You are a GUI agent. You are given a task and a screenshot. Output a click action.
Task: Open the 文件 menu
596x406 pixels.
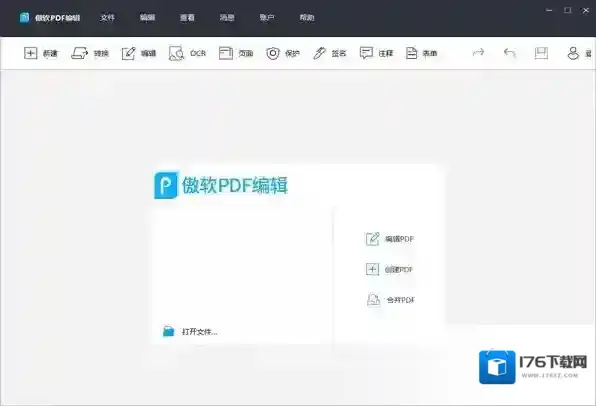click(107, 17)
